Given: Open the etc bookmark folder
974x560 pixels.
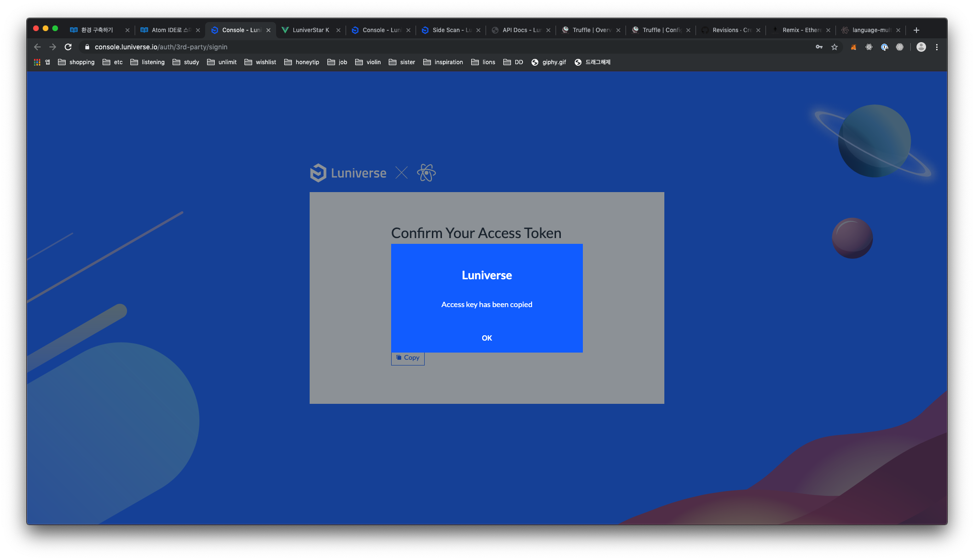Looking at the screenshot, I should click(x=113, y=62).
